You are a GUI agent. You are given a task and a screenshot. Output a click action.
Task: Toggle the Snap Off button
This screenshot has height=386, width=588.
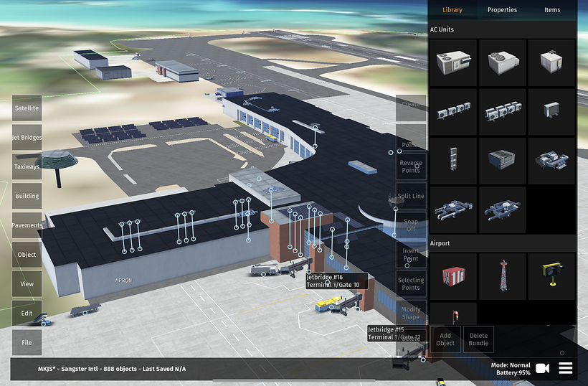[x=411, y=225]
